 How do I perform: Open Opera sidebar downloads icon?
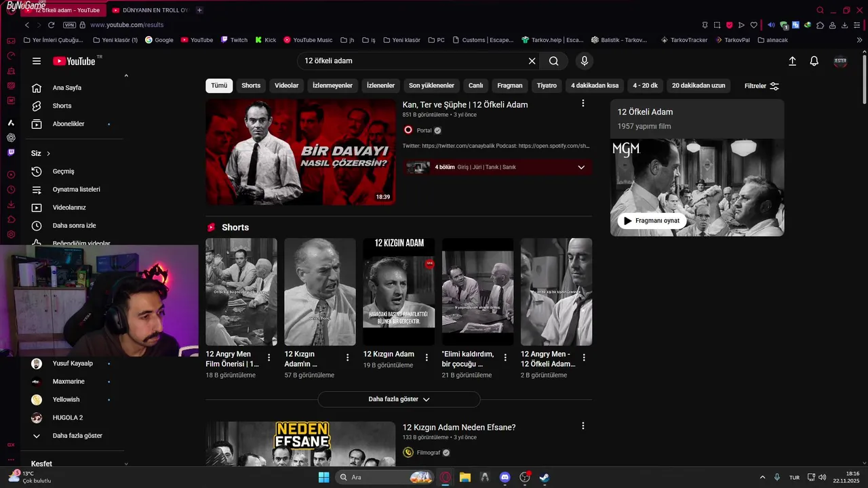(x=11, y=205)
